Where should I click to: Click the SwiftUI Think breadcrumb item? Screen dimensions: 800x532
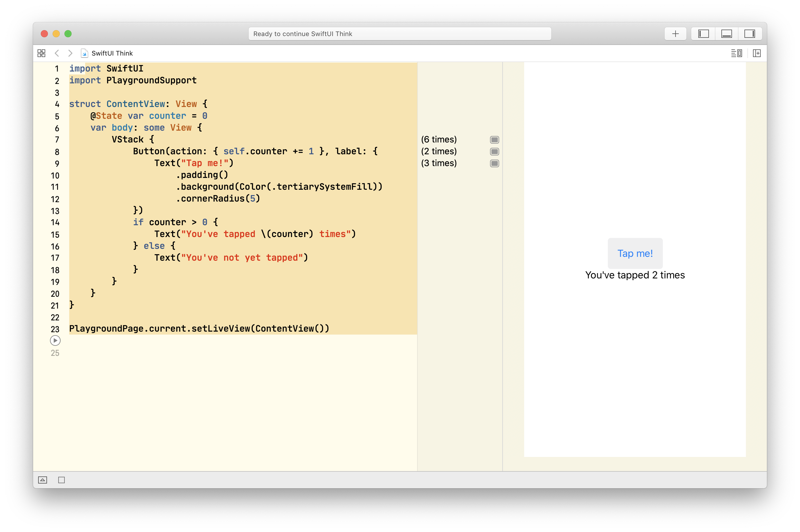tap(112, 53)
